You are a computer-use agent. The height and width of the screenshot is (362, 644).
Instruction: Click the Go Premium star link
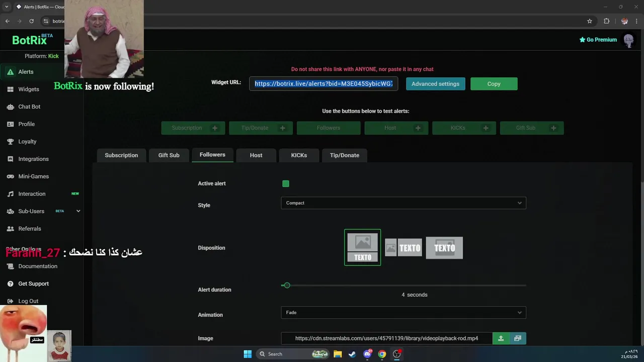(x=598, y=40)
